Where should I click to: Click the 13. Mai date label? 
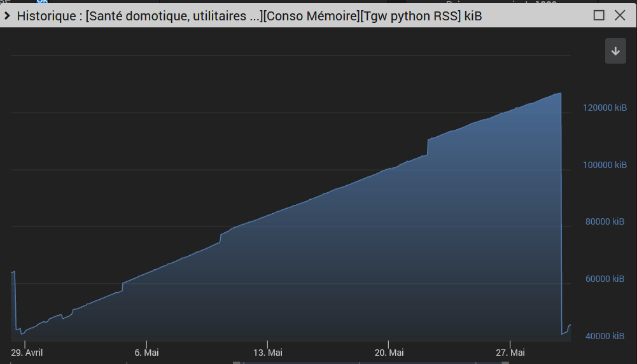coord(268,353)
